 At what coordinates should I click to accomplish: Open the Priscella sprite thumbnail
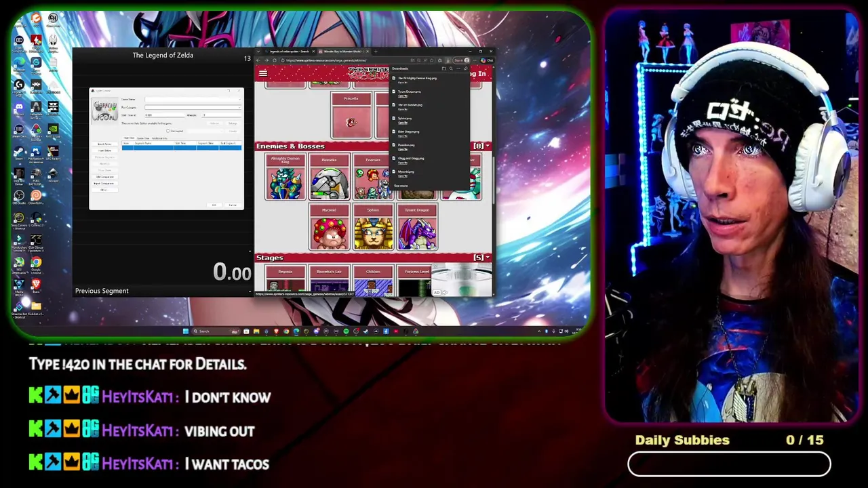351,116
